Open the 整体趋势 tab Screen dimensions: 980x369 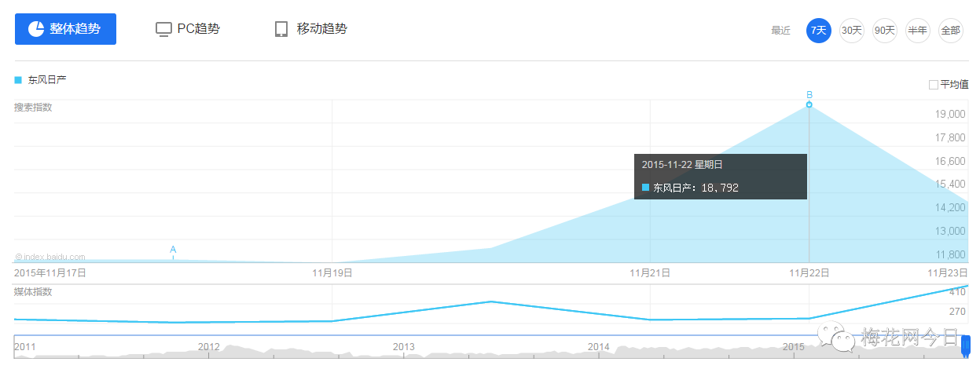pyautogui.click(x=66, y=29)
